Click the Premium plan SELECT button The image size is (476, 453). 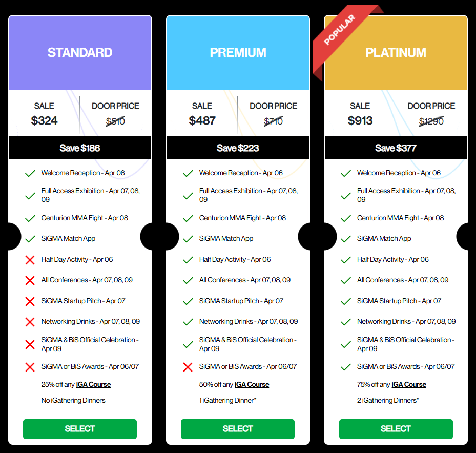[x=238, y=429]
